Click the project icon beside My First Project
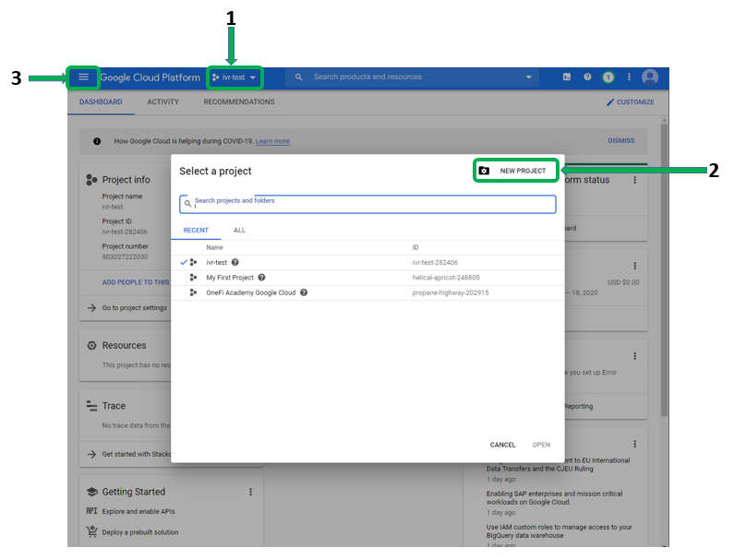734x560 pixels. tap(193, 278)
